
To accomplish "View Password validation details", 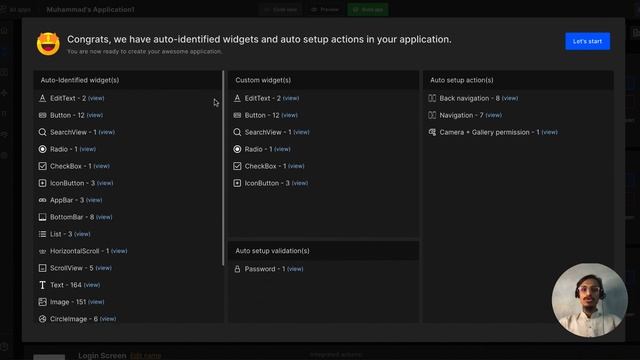I will 295,269.
